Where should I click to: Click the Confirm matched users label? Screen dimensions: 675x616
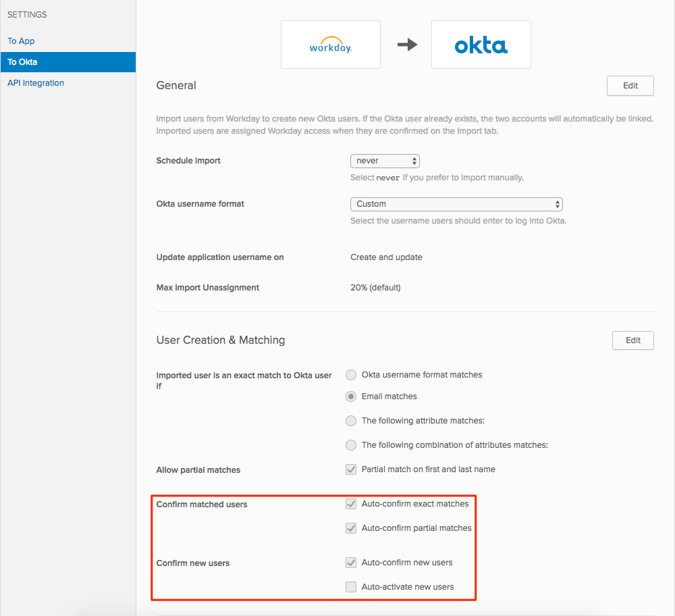(x=201, y=504)
